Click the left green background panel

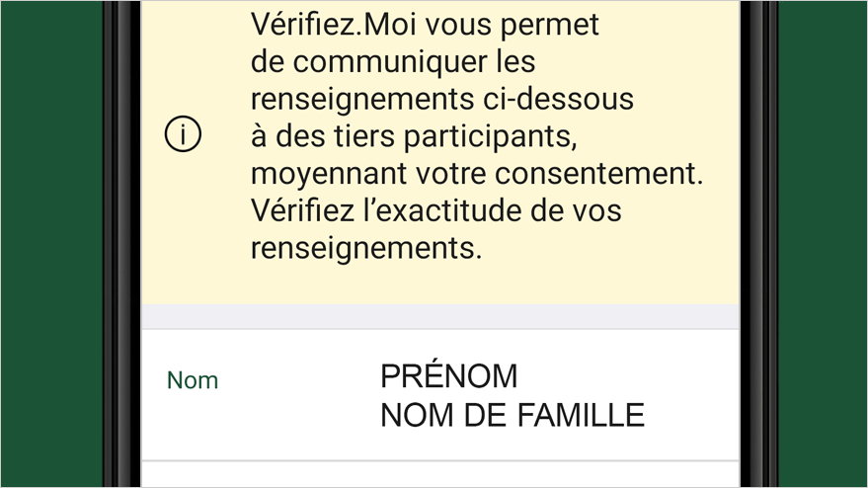click(51, 244)
